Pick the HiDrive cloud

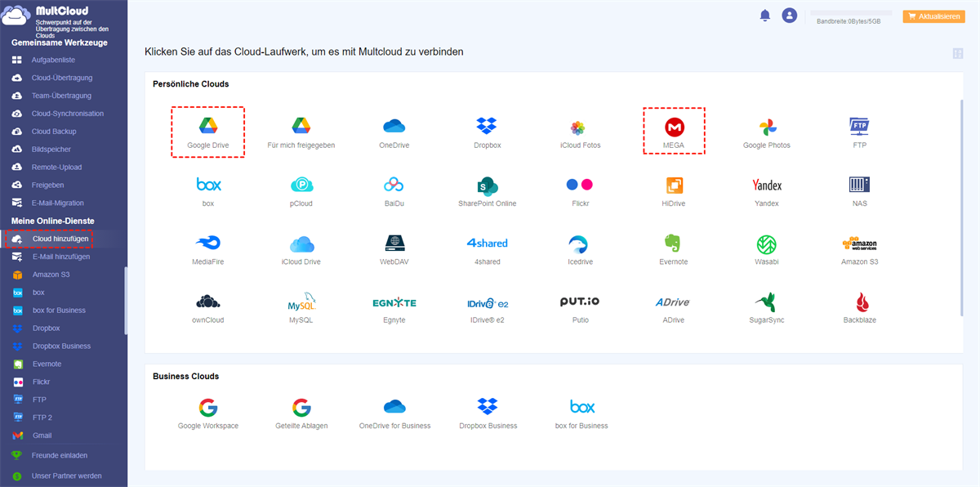point(674,185)
